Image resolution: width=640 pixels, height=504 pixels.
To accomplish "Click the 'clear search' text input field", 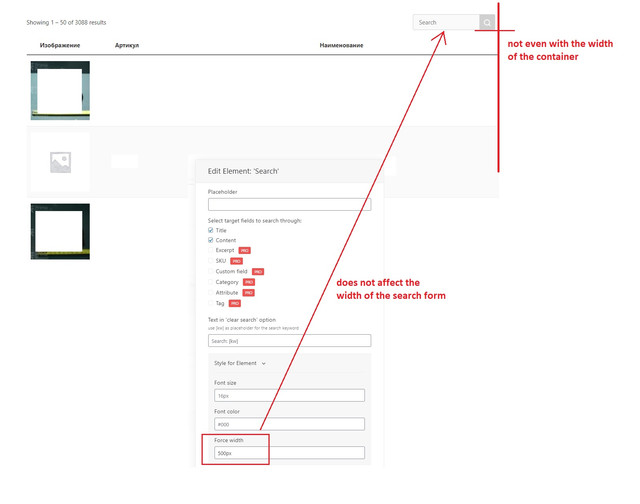I will point(289,340).
